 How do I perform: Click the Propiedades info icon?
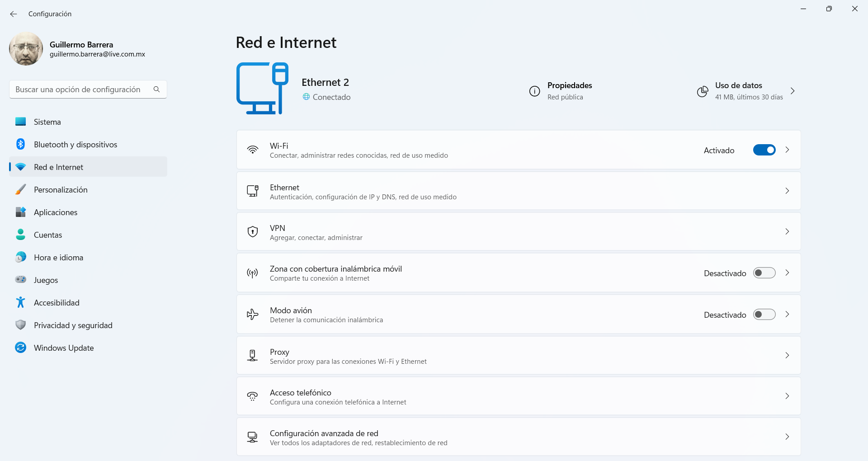tap(534, 91)
